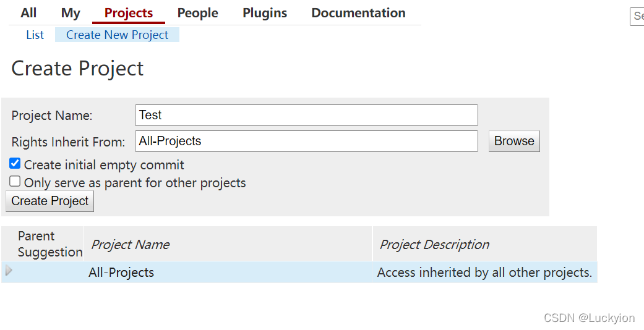The height and width of the screenshot is (330, 644).
Task: Click the search box at top right
Action: (x=637, y=17)
